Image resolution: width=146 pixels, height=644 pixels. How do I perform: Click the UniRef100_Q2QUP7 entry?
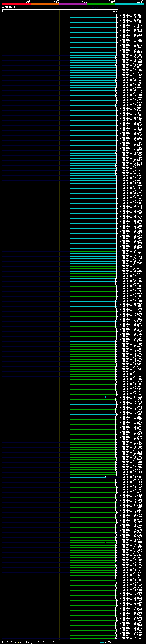pos(131,603)
